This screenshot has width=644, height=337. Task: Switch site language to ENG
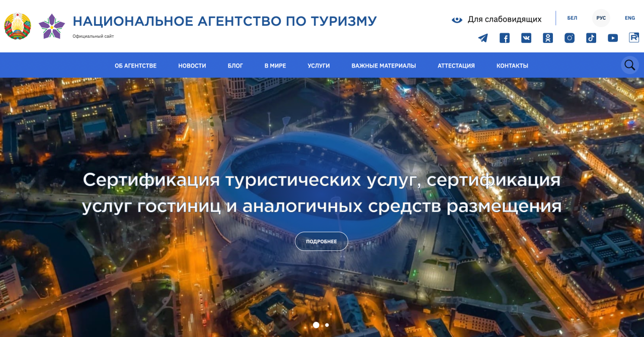[x=629, y=18]
